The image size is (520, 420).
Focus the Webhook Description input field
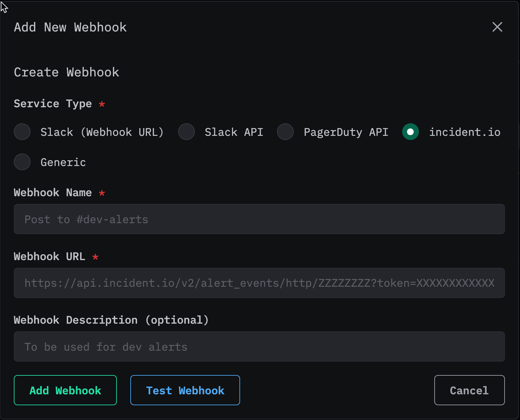pyautogui.click(x=259, y=347)
